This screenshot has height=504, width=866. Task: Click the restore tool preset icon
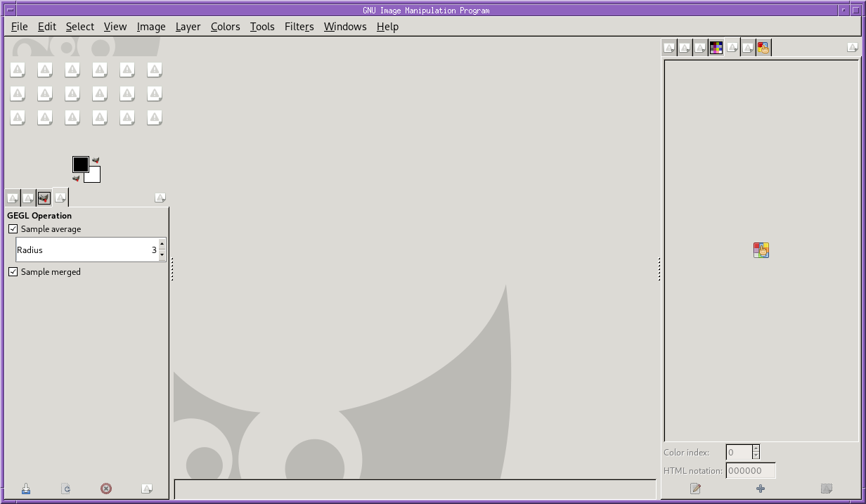click(65, 489)
